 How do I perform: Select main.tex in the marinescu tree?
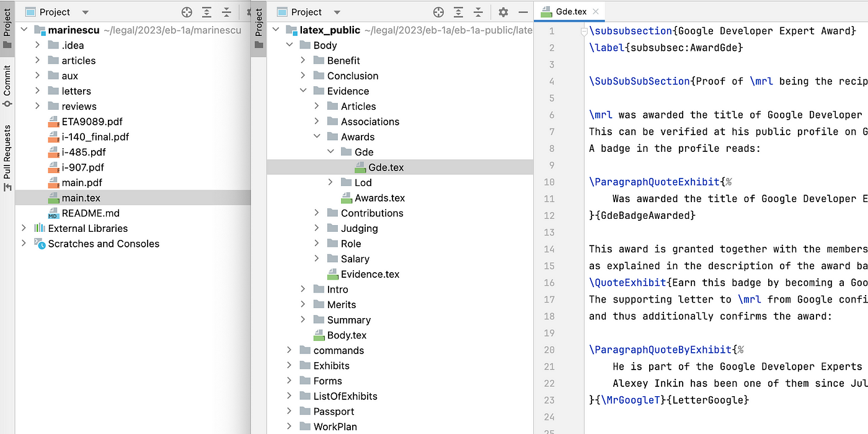[x=81, y=198]
